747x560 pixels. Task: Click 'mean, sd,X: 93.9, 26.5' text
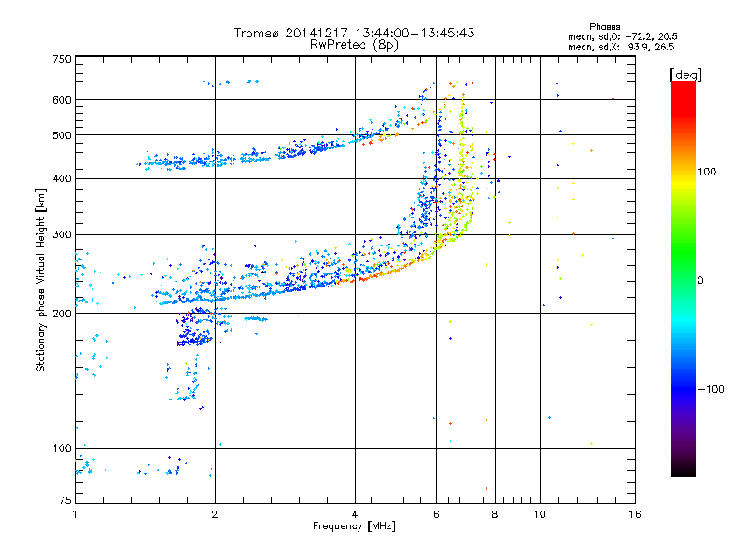click(x=621, y=47)
